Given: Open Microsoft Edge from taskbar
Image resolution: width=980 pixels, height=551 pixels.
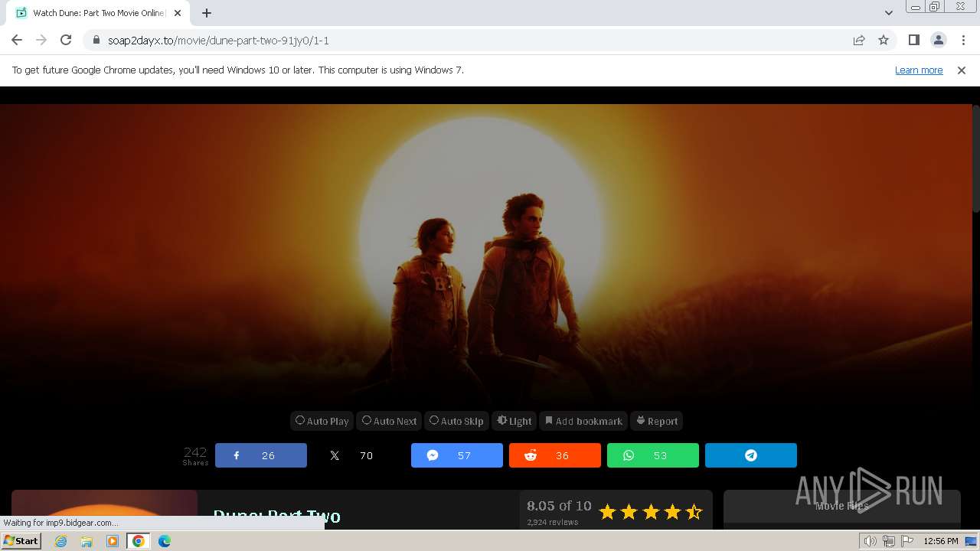Looking at the screenshot, I should pyautogui.click(x=165, y=541).
